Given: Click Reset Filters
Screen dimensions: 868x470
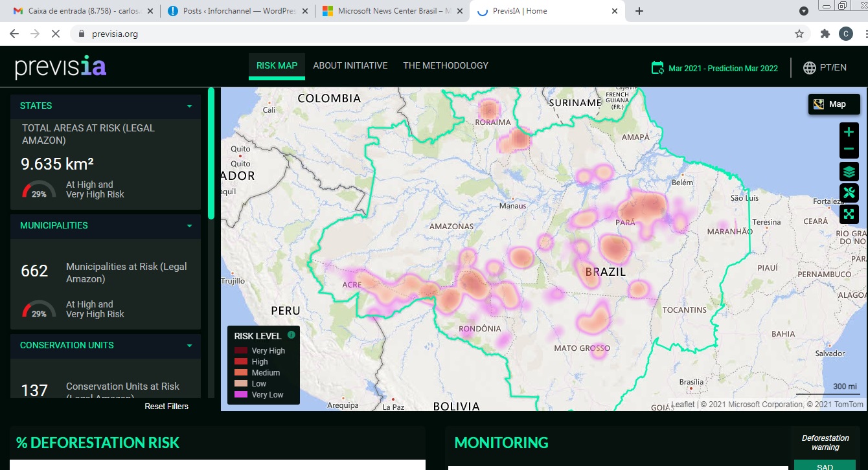Looking at the screenshot, I should [x=166, y=407].
